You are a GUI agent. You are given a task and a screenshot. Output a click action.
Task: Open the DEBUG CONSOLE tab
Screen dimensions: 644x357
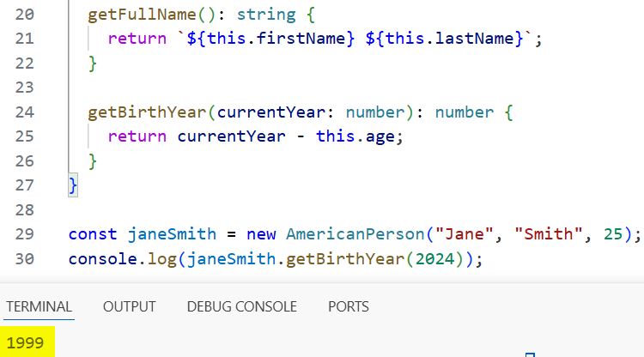(242, 306)
